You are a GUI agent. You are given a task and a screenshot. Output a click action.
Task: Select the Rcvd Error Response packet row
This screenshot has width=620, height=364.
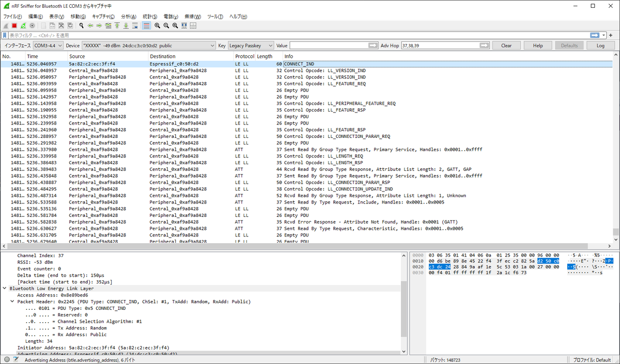point(308,222)
